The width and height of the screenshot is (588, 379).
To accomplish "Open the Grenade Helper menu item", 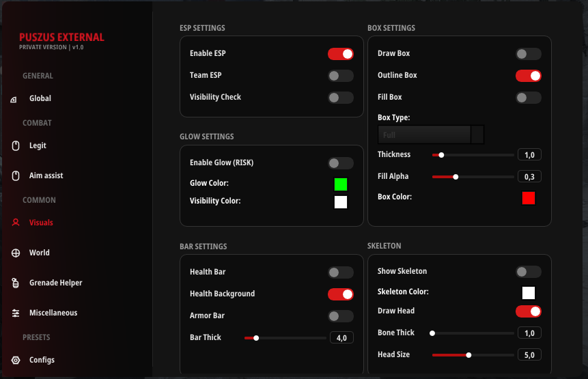I will point(55,283).
